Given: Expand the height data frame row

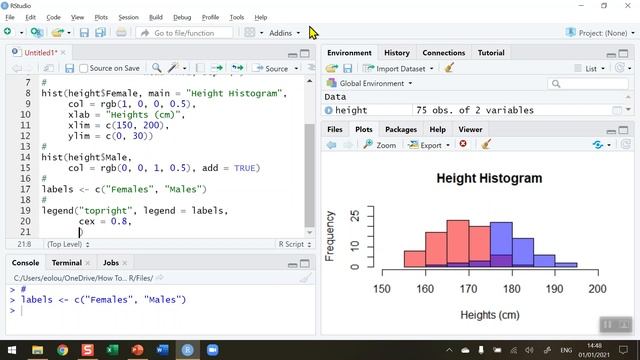Looking at the screenshot, I should (x=329, y=110).
